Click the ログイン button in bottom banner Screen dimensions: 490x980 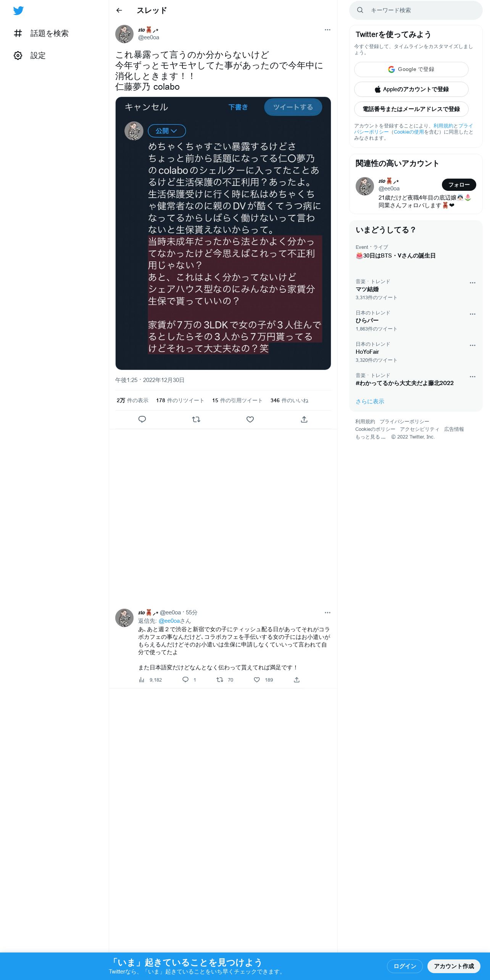(x=405, y=966)
